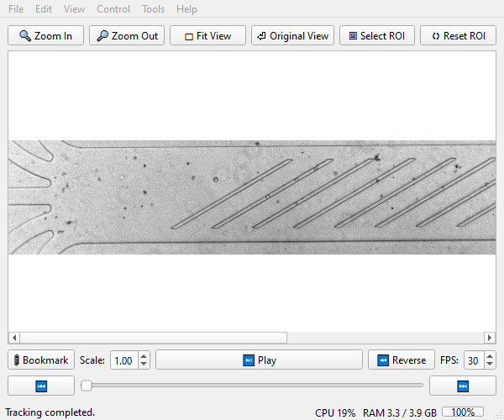Click the Zoom Out button
Viewport: 504px width, 420px height.
click(127, 35)
